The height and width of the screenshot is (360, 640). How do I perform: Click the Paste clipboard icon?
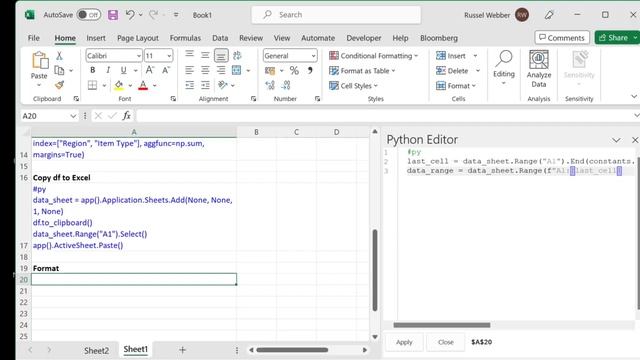[40, 60]
